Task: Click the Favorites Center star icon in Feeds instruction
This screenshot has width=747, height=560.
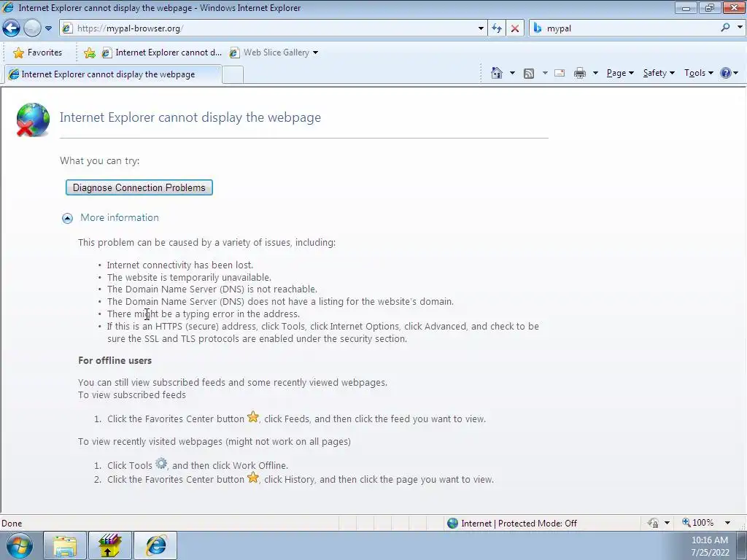Action: 253,417
